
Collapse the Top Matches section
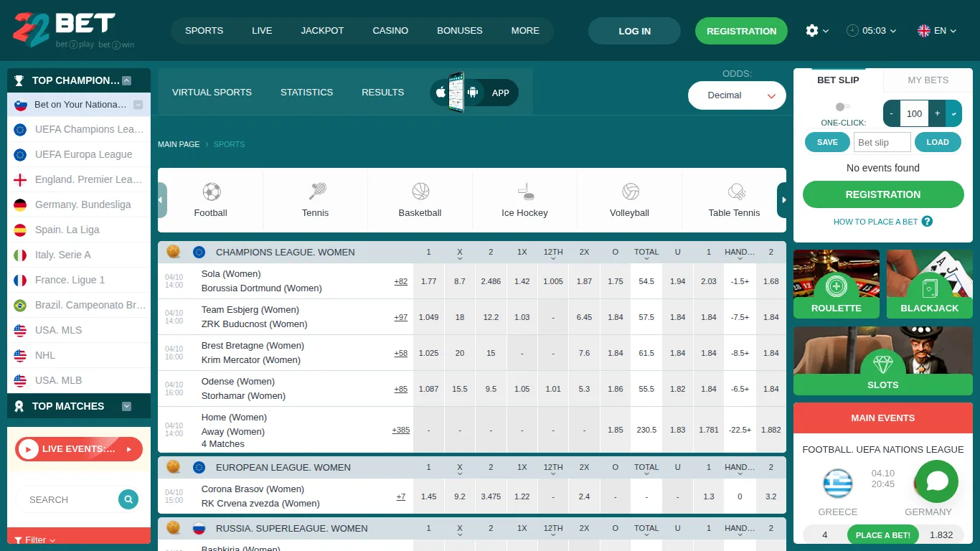click(x=127, y=406)
